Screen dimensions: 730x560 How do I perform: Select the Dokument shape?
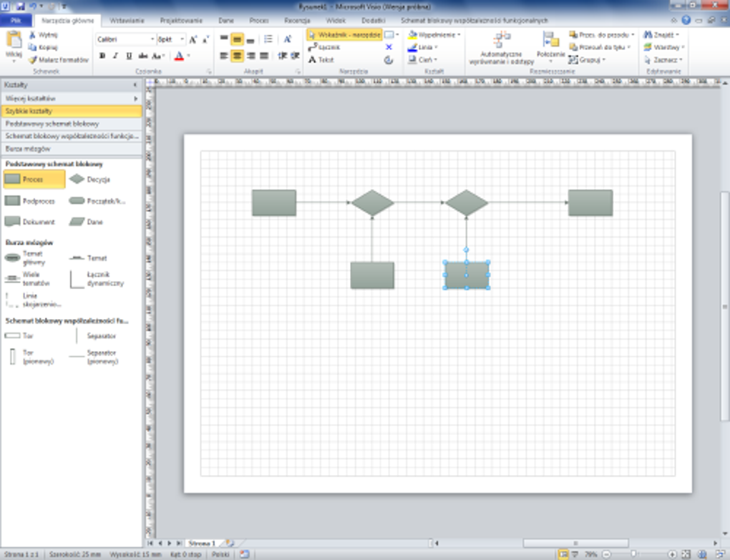tap(30, 222)
